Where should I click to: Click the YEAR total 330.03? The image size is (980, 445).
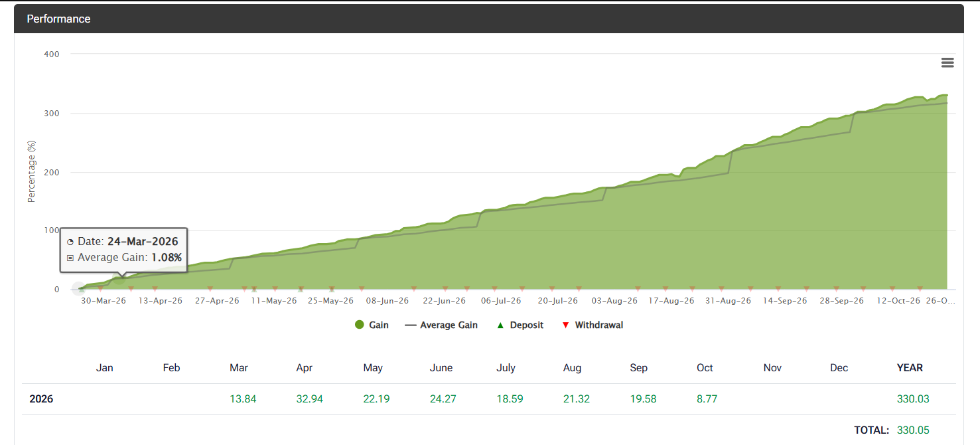[x=913, y=399]
